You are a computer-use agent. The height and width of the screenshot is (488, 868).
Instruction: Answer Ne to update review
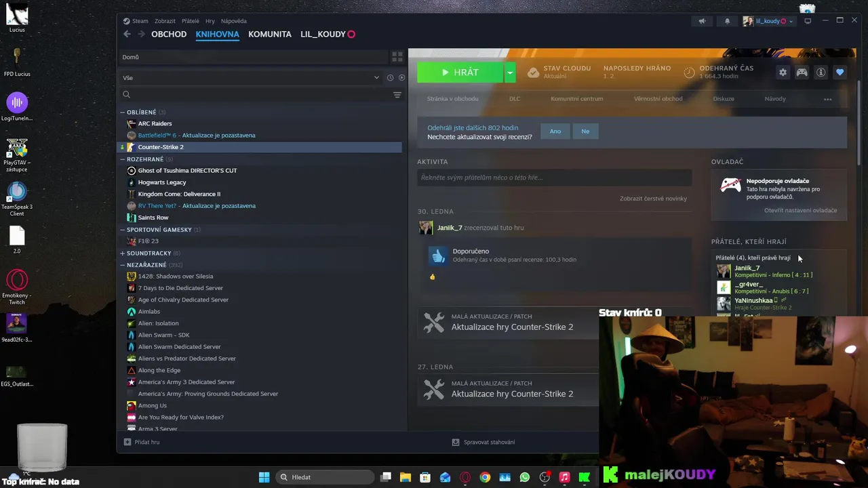click(x=585, y=131)
